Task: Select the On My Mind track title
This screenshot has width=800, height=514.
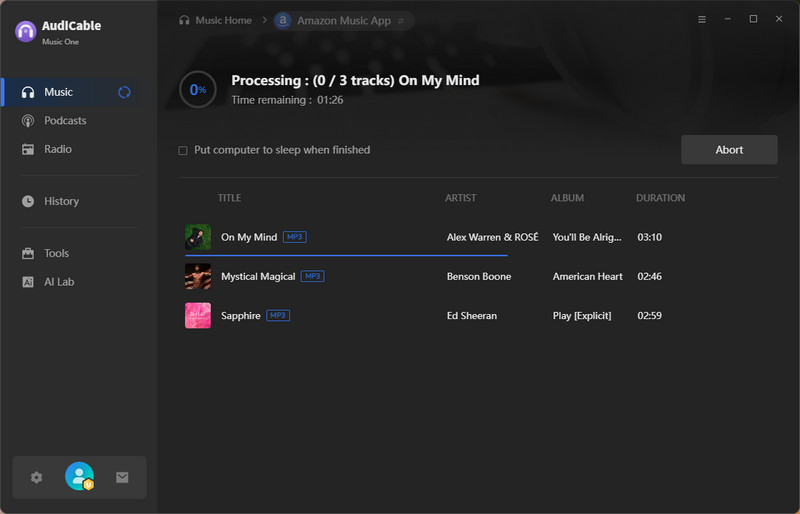Action: (x=249, y=237)
